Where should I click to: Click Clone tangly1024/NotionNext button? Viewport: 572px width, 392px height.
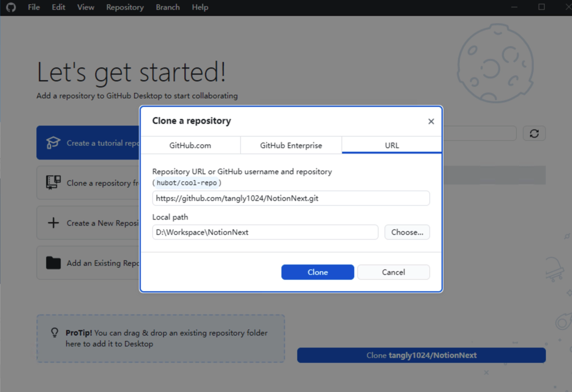pyautogui.click(x=421, y=355)
